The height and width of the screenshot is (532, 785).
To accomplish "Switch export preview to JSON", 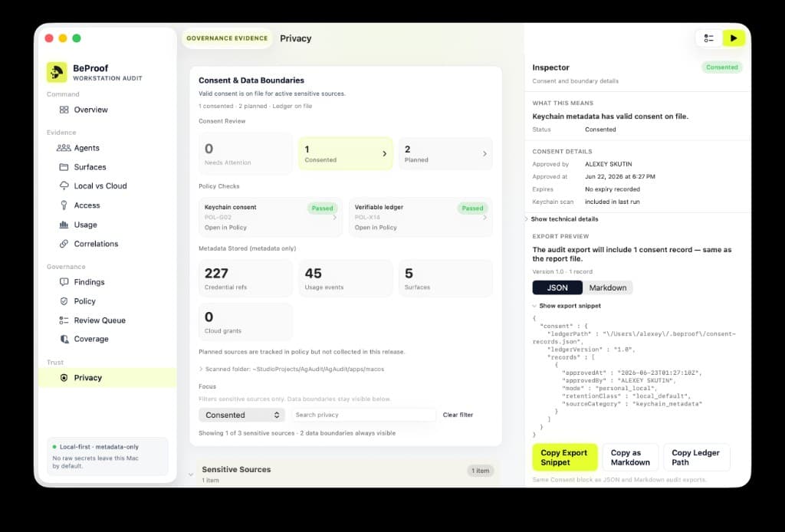I will (x=557, y=287).
